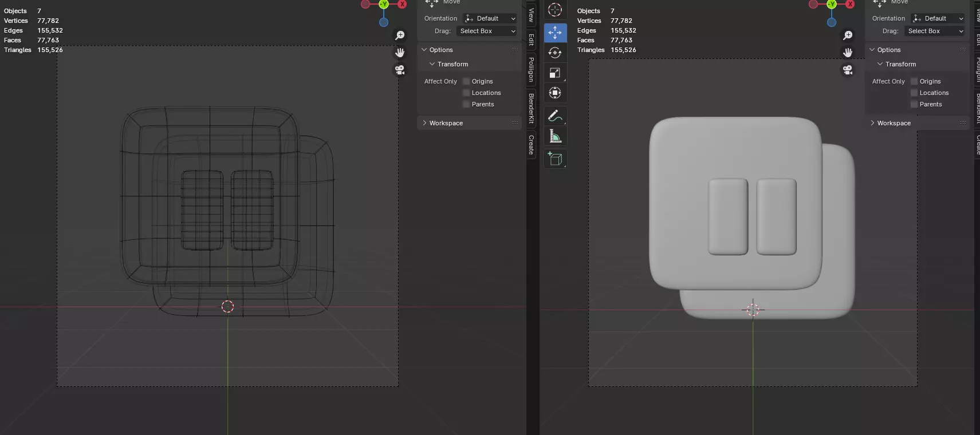Image resolution: width=980 pixels, height=435 pixels.
Task: Click red X axis ball on the right viewport gizmo
Action: pos(850,4)
